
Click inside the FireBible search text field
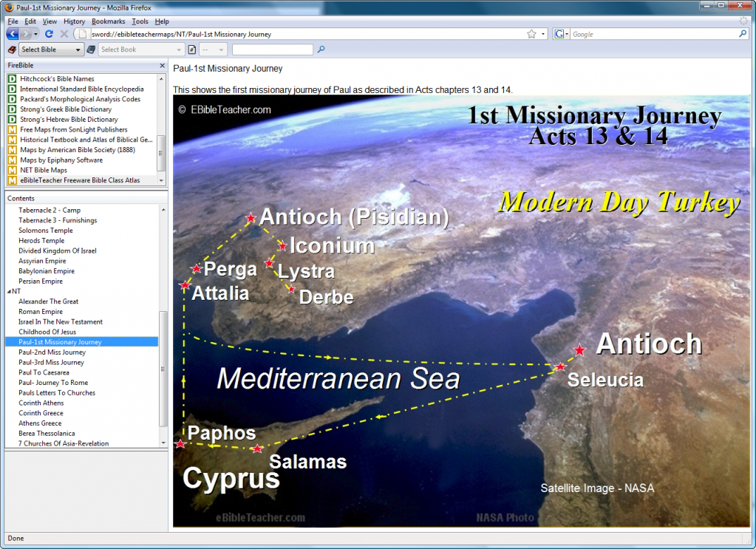click(272, 50)
